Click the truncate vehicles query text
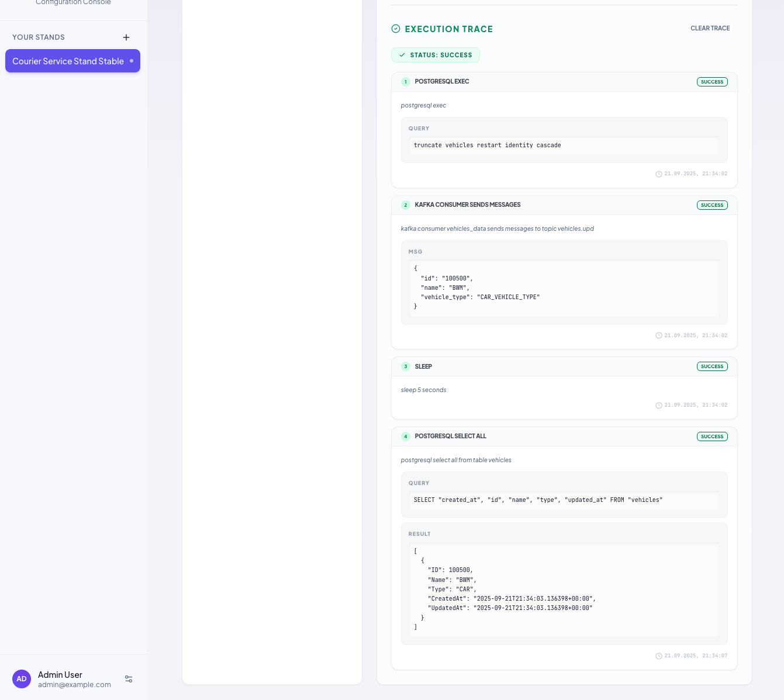The width and height of the screenshot is (784, 700). [487, 145]
